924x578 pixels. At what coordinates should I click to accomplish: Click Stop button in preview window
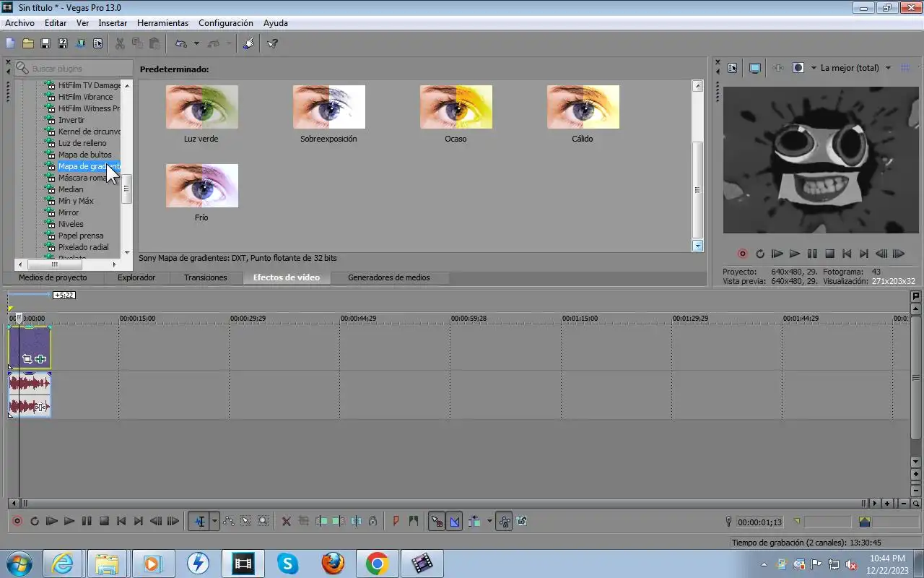pos(829,254)
